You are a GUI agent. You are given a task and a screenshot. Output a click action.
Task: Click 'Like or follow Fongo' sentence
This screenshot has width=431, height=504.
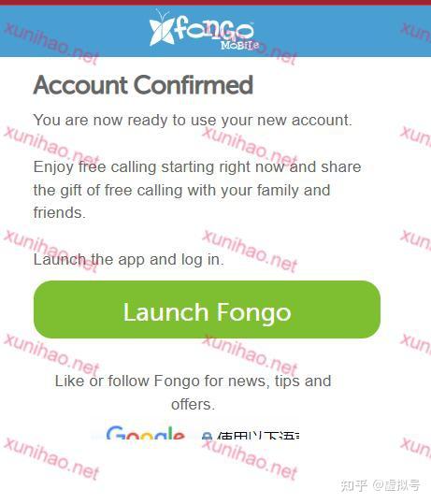pyautogui.click(x=193, y=393)
